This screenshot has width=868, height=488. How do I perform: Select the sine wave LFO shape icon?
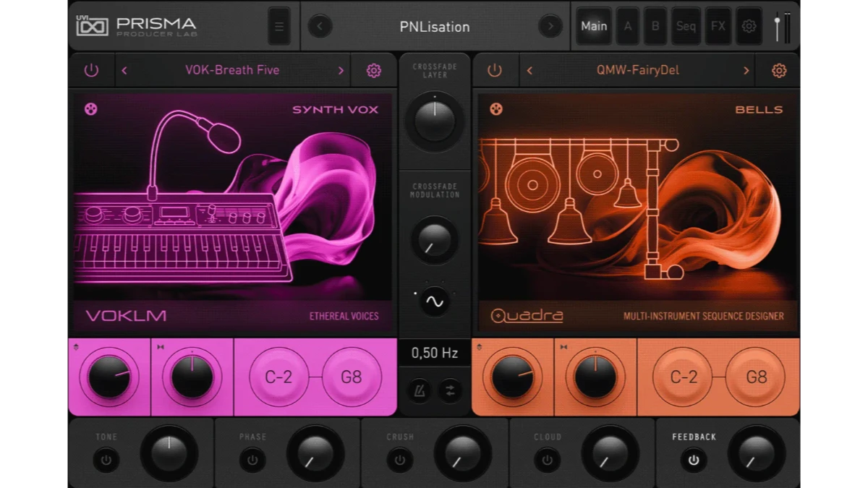click(x=434, y=301)
